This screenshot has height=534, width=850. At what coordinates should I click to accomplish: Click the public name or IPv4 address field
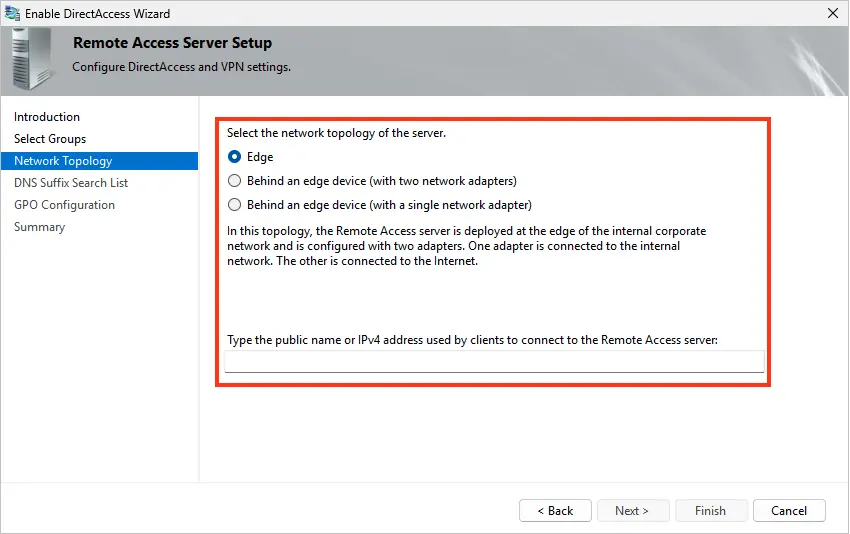pyautogui.click(x=494, y=361)
